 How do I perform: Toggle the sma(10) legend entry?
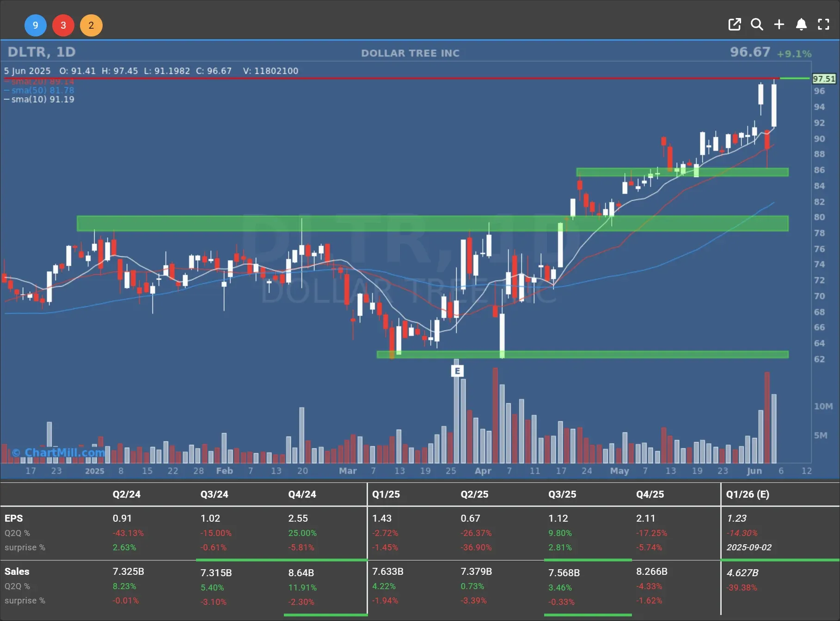coord(43,99)
